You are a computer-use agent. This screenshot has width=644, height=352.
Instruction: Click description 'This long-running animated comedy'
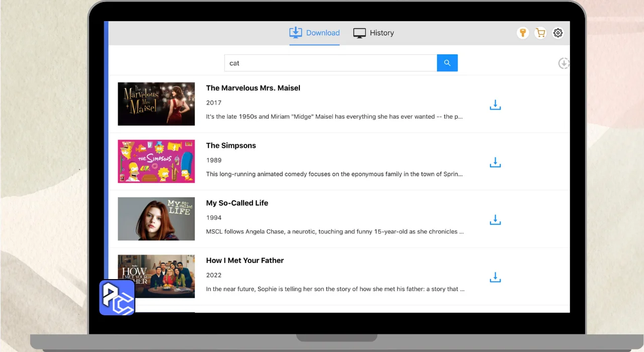pyautogui.click(x=335, y=174)
